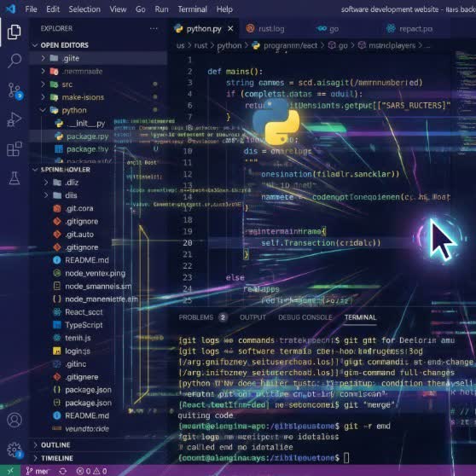
Task: Switch to the DEBUG CONSOLE panel tab
Action: point(305,317)
